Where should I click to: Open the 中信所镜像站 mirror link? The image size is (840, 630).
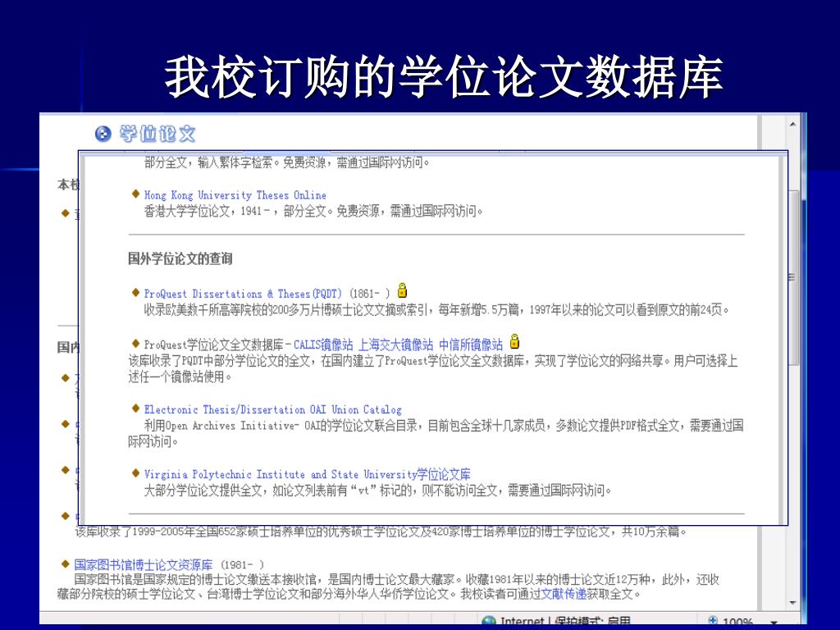click(471, 345)
